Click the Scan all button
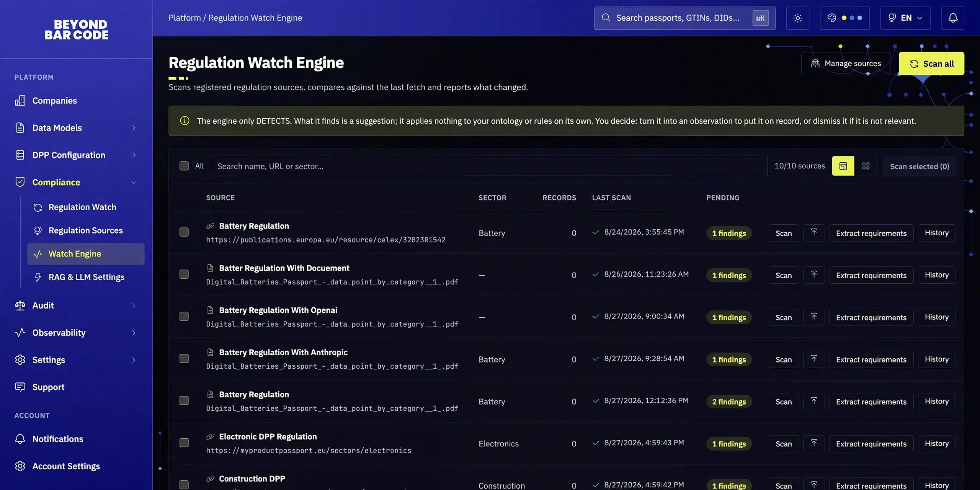This screenshot has height=490, width=980. click(931, 64)
